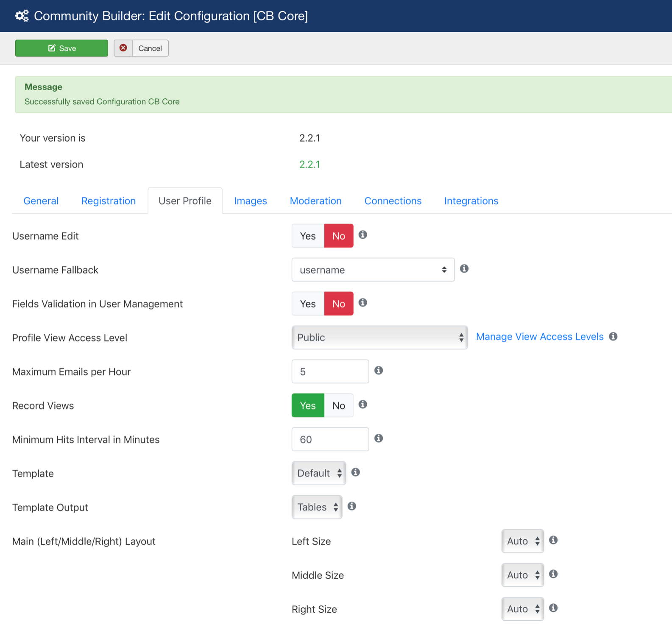The height and width of the screenshot is (636, 672).
Task: Go to the Moderation tab
Action: 316,201
